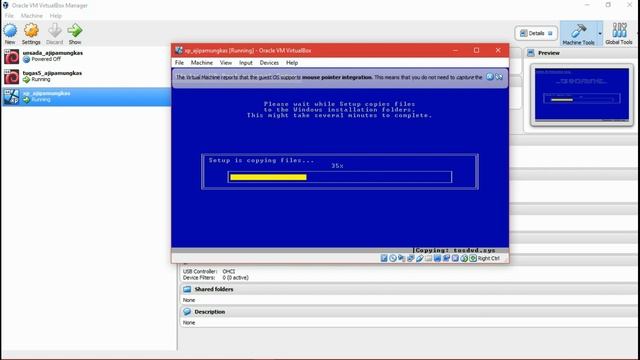Click the Details button in Manager toolbar
This screenshot has height=360, width=640.
[x=536, y=33]
